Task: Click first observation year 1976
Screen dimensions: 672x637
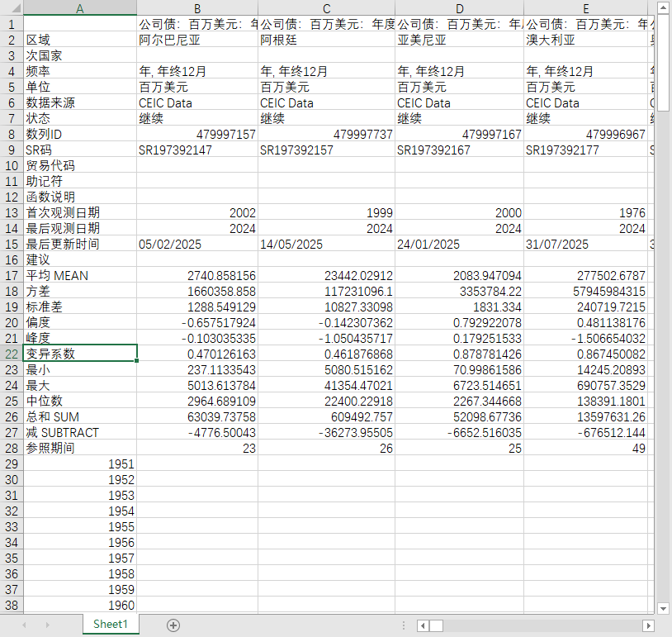Action: click(586, 213)
